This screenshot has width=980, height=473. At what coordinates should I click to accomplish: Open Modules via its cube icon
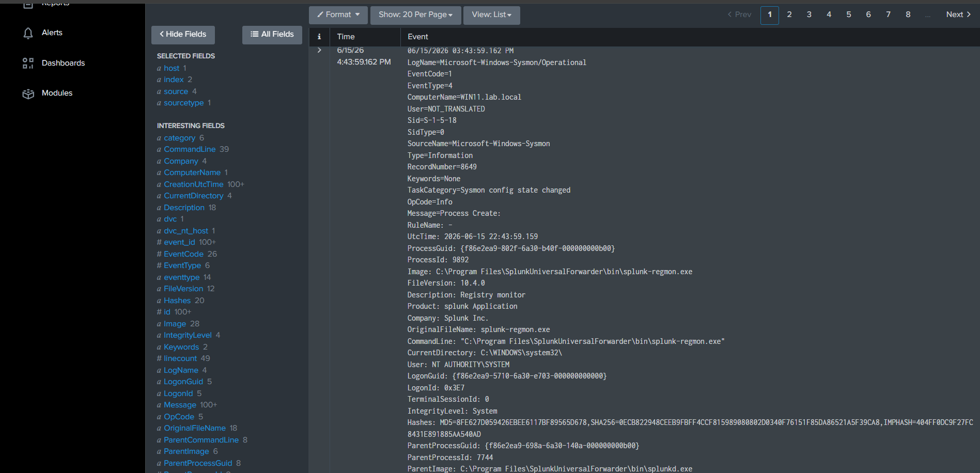pos(28,93)
